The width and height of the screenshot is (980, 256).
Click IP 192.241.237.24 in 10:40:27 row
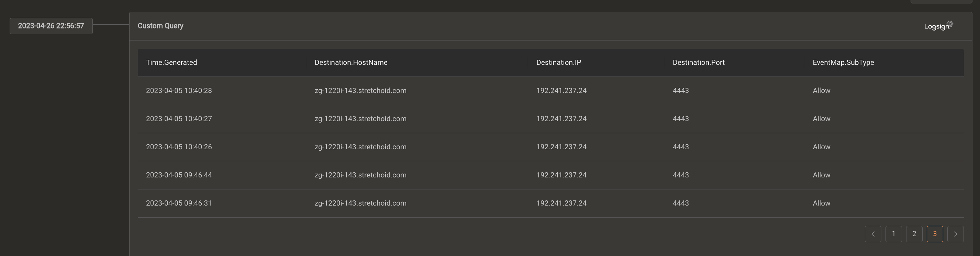tap(561, 118)
